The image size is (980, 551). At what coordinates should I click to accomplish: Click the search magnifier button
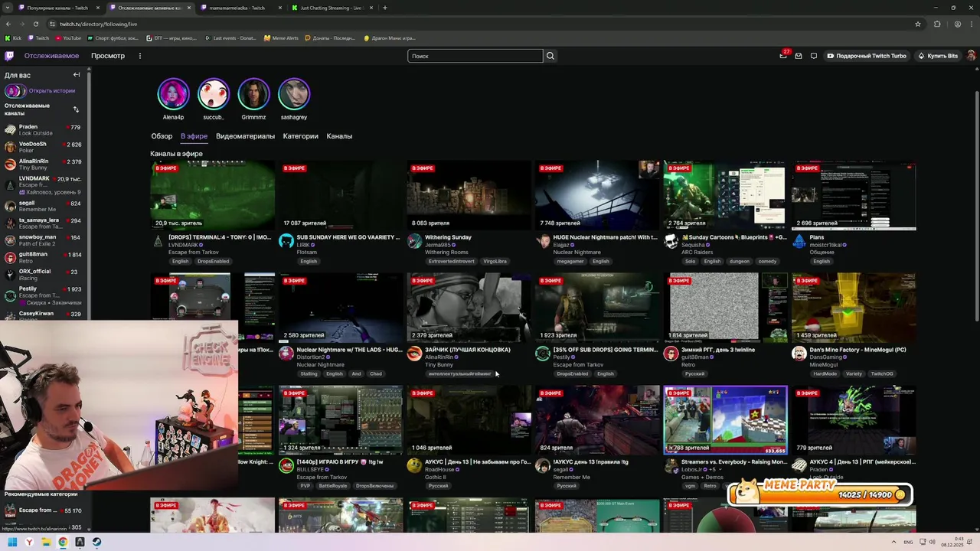pyautogui.click(x=550, y=56)
